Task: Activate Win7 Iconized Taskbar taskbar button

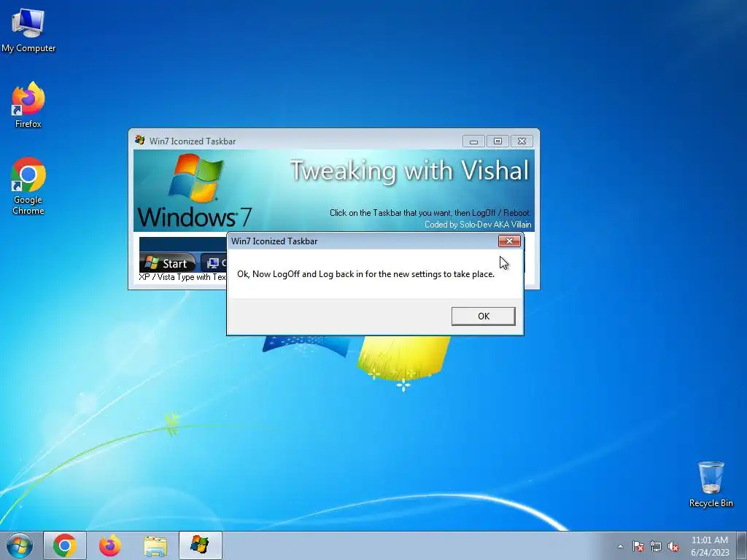Action: point(200,545)
